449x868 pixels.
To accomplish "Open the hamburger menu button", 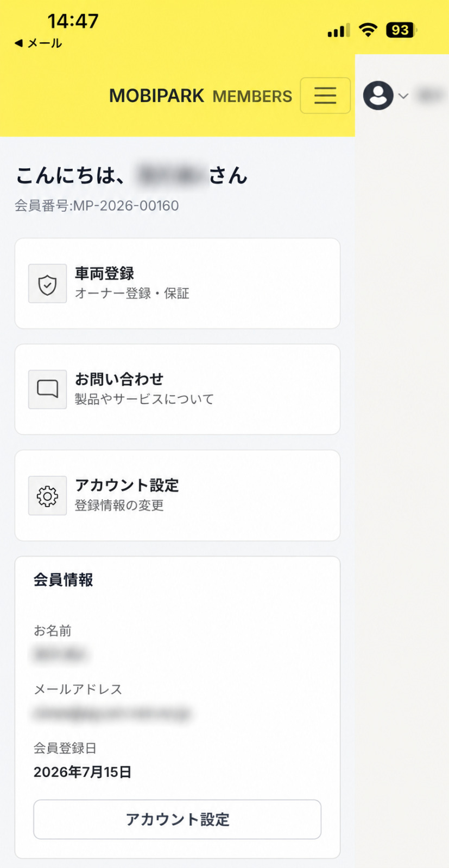I will coord(325,95).
